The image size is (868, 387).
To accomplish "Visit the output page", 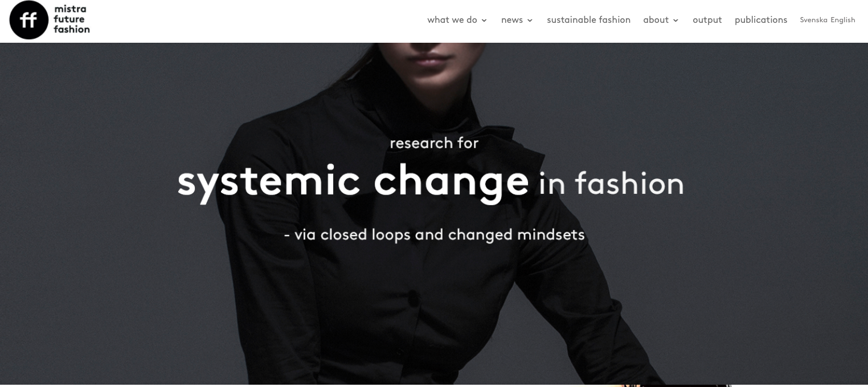I will coord(707,20).
